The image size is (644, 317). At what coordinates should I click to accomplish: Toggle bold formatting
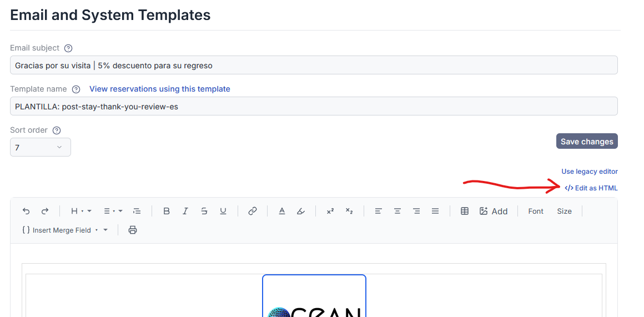167,211
